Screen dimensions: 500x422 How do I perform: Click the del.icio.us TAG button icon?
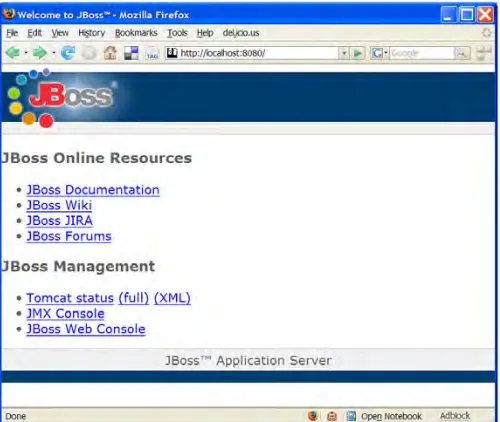152,53
